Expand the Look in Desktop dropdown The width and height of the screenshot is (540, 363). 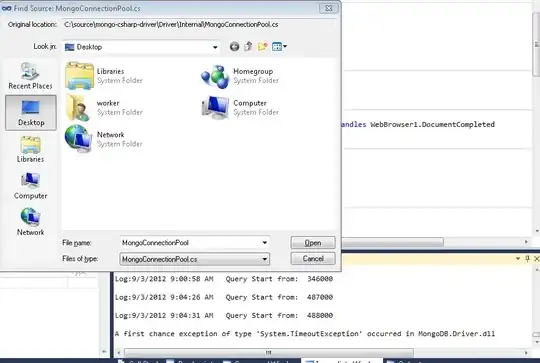click(215, 47)
